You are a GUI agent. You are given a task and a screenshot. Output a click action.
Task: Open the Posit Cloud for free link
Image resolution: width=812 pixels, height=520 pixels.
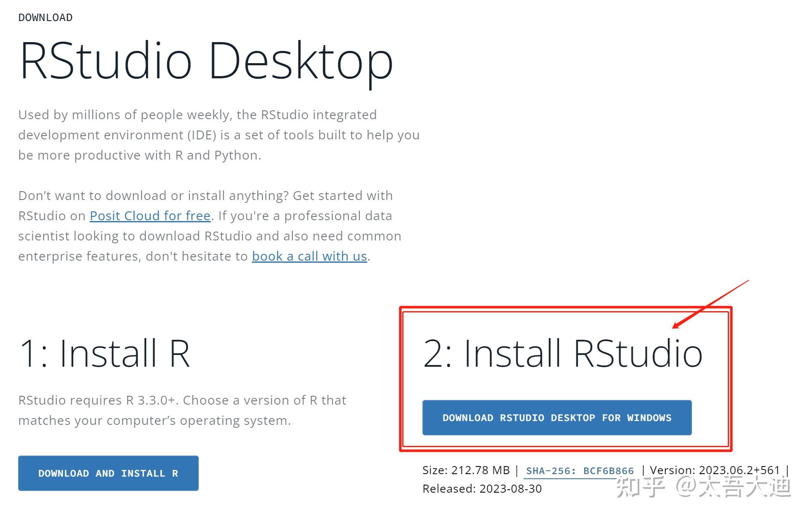tap(150, 216)
